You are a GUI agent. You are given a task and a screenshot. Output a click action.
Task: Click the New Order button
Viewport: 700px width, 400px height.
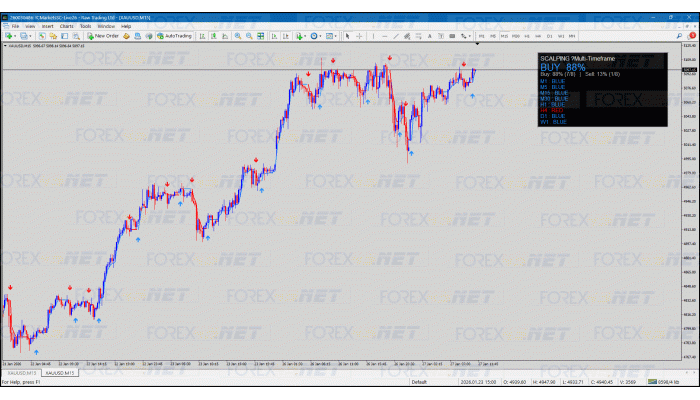103,36
